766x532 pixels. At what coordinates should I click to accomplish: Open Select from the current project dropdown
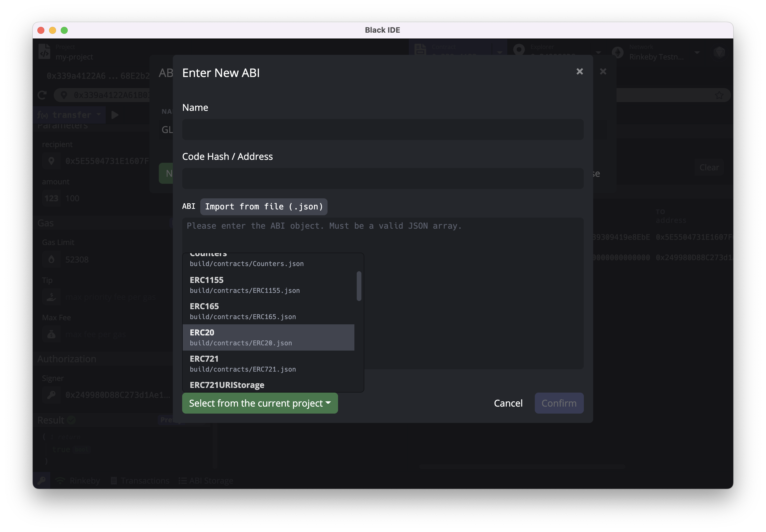tap(260, 403)
